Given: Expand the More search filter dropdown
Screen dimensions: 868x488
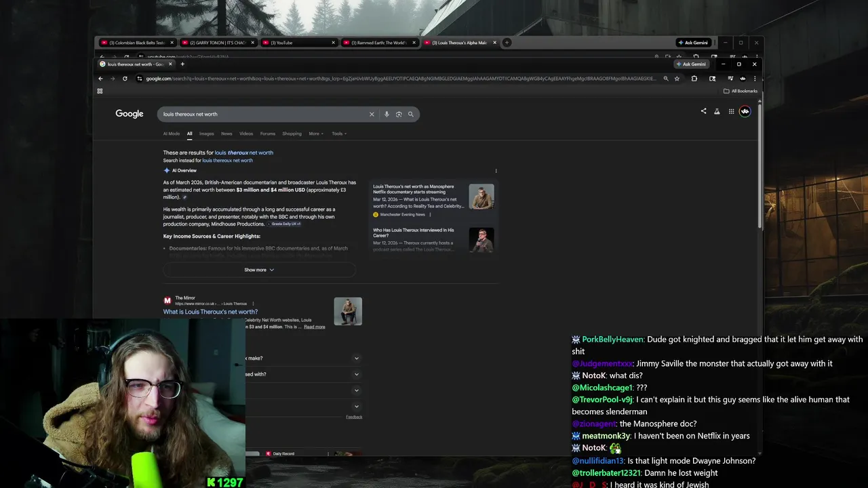Looking at the screenshot, I should pos(316,134).
